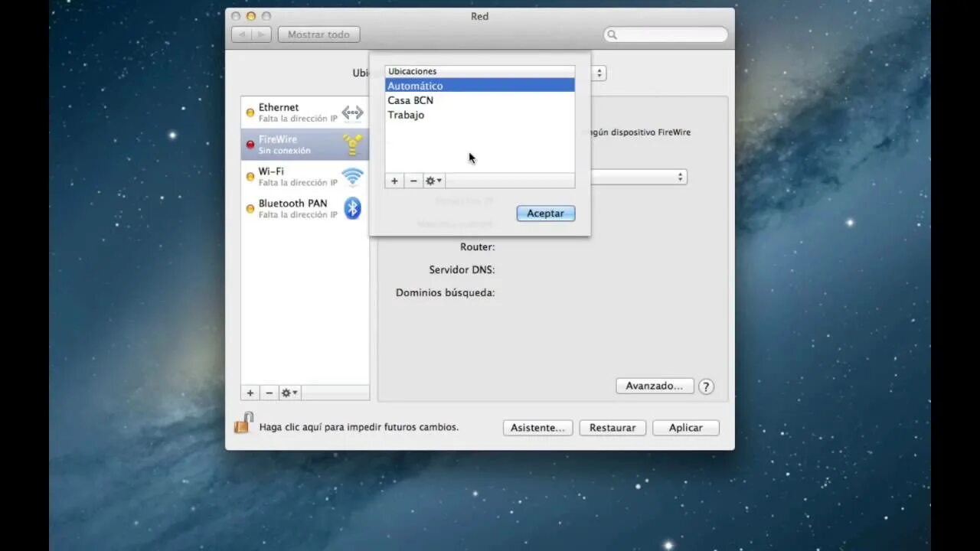Viewport: 980px width, 551px height.
Task: Click the Asistente button
Action: point(538,428)
